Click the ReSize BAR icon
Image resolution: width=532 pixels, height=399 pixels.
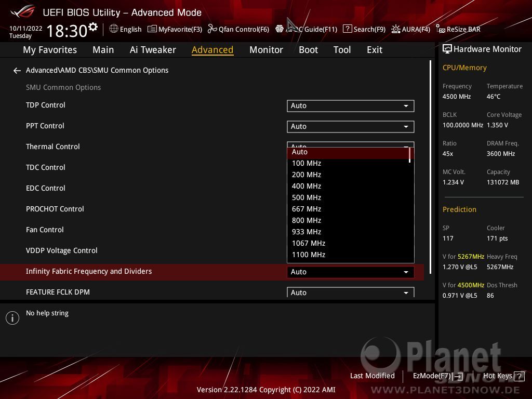pyautogui.click(x=441, y=29)
